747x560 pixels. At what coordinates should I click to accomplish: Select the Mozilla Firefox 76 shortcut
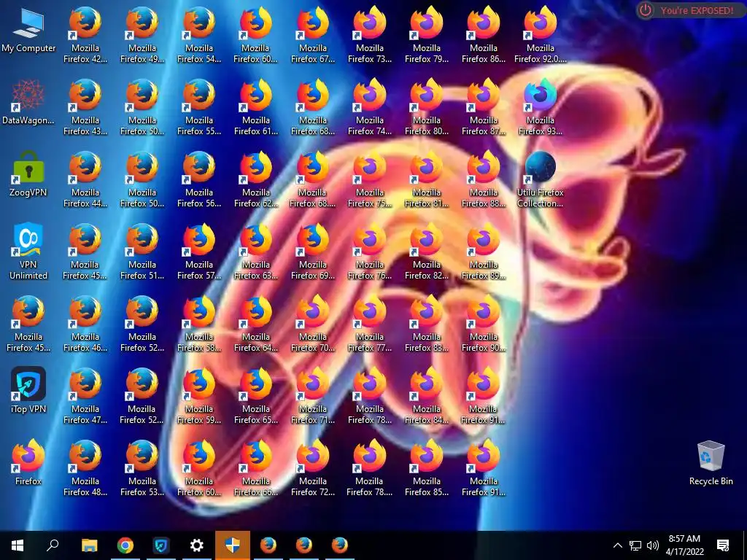(370, 252)
